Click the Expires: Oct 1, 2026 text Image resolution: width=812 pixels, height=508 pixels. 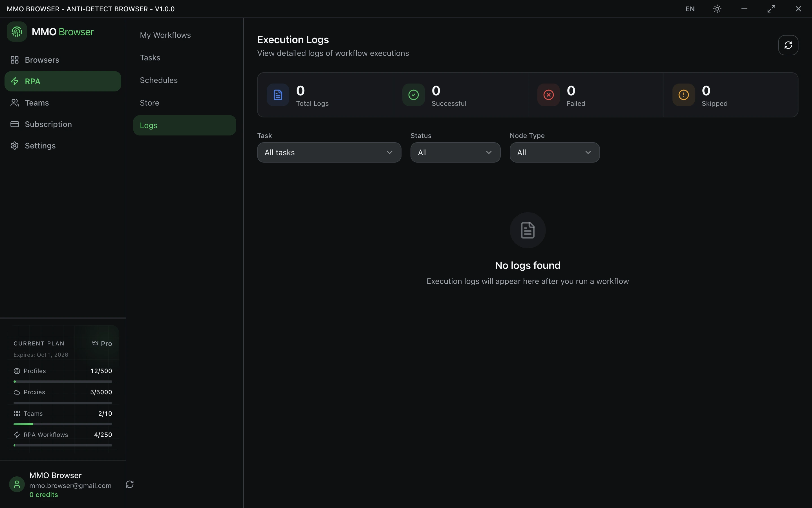[41, 355]
